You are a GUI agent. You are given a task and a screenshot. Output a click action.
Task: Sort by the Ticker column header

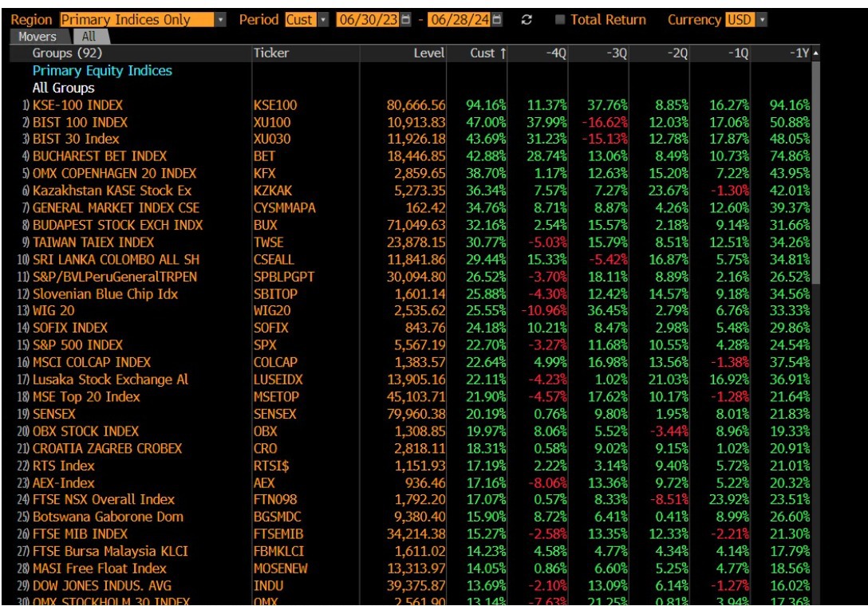[x=306, y=53]
